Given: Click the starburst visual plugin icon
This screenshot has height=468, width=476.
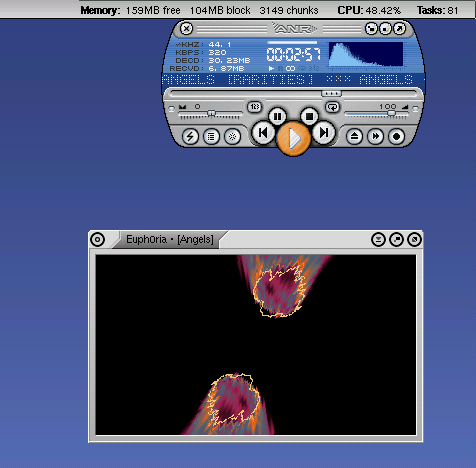Looking at the screenshot, I should point(232,136).
